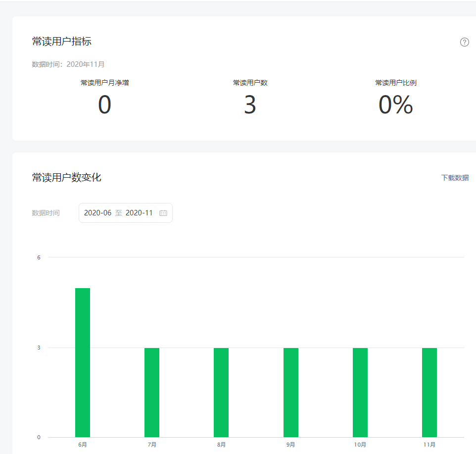The width and height of the screenshot is (476, 454).
Task: Click the 常读用户数 label
Action: click(250, 83)
